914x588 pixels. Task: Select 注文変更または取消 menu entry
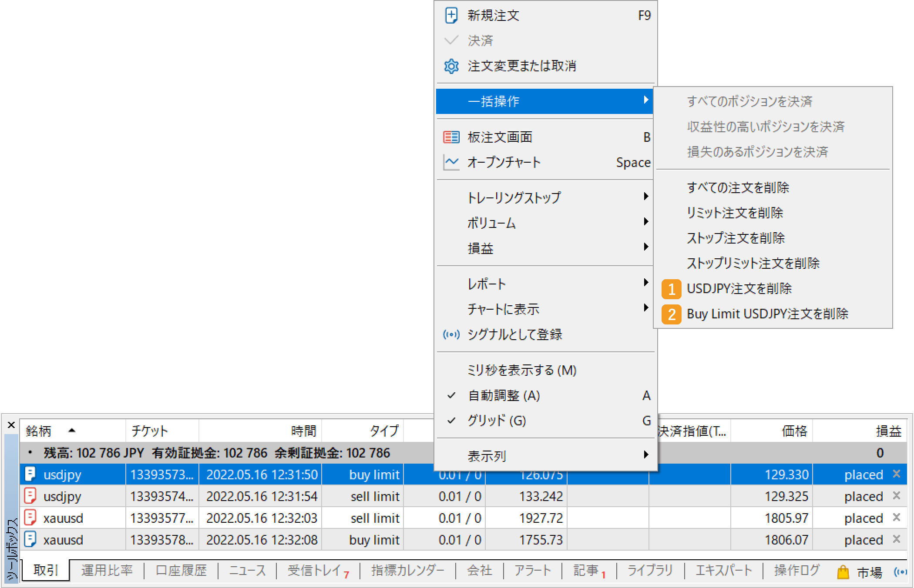click(546, 66)
